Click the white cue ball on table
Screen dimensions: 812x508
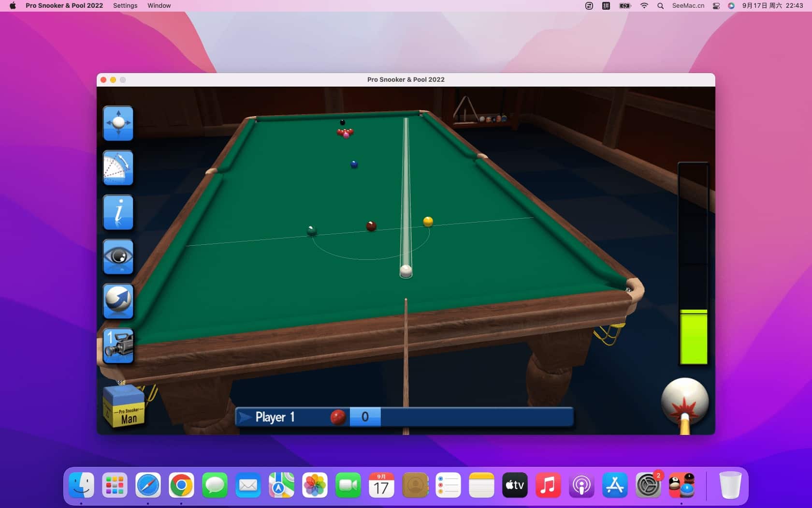coord(406,270)
